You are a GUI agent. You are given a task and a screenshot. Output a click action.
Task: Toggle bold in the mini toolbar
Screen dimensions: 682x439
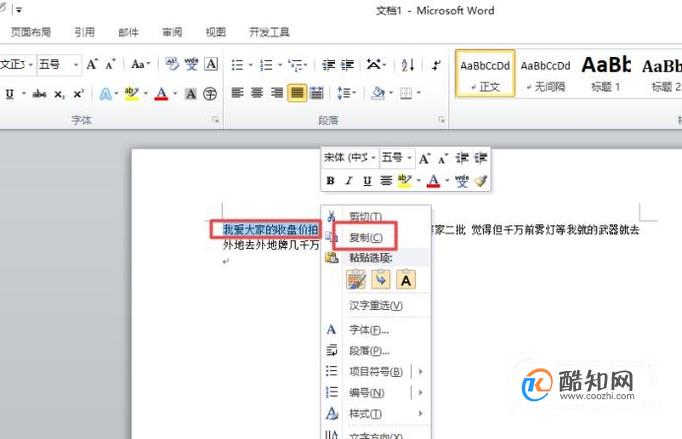330,180
